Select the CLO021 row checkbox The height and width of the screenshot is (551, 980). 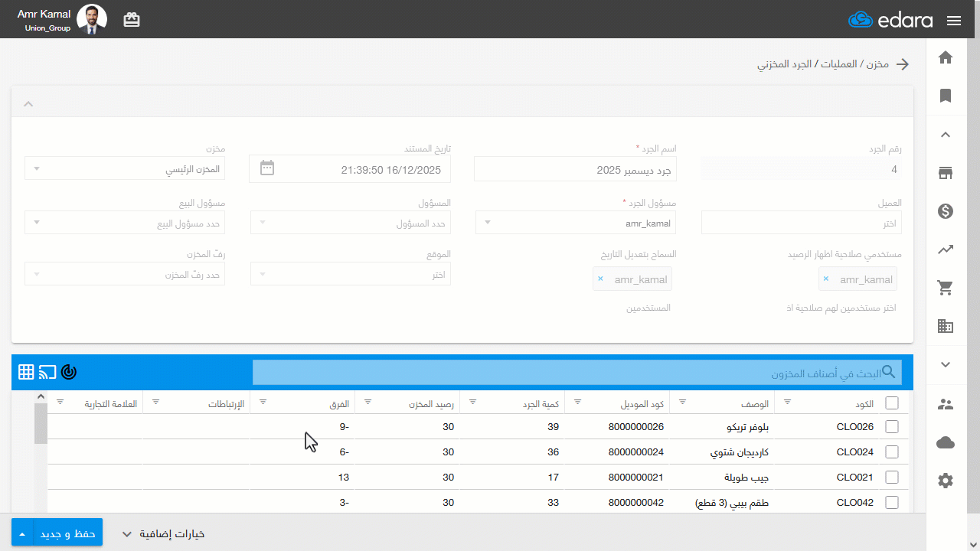point(892,478)
